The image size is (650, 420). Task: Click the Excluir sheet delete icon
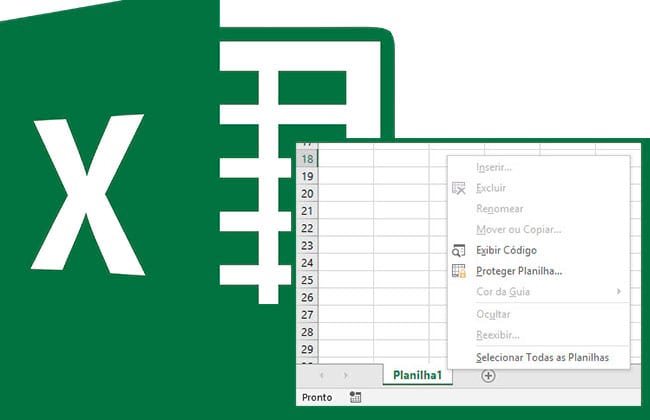click(x=458, y=188)
